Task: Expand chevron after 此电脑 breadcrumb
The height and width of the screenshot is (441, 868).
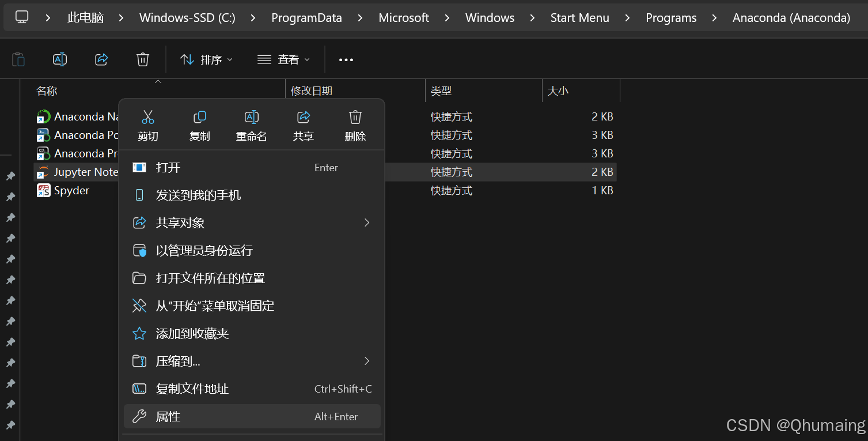Action: click(121, 18)
